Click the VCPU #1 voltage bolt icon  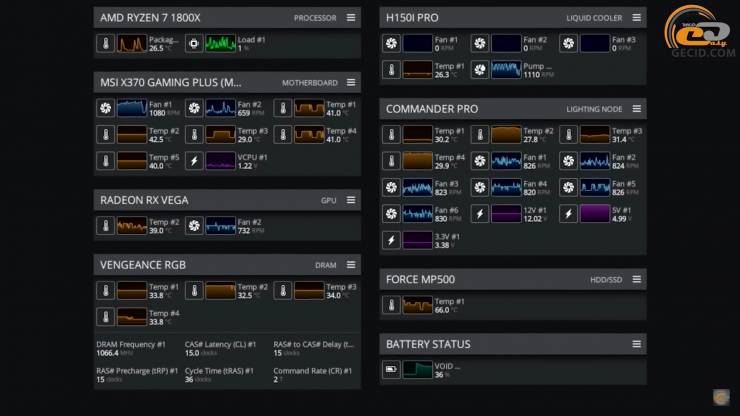click(x=194, y=160)
